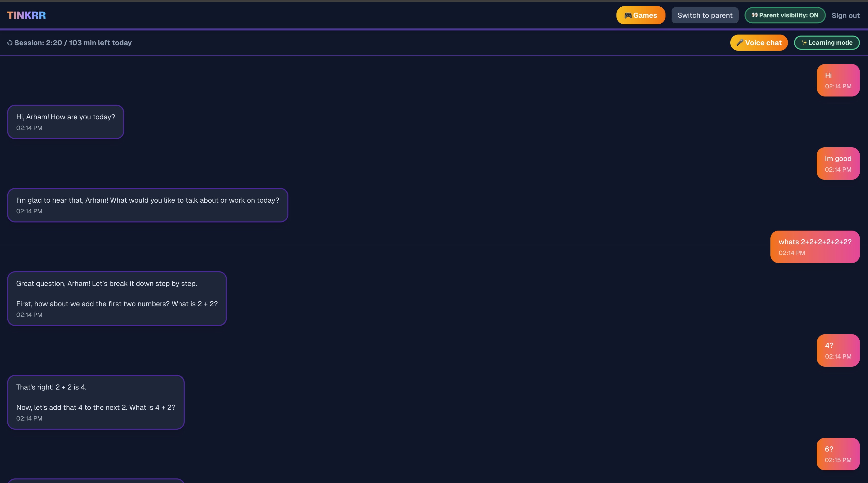Sign out of Tinkrr
Viewport: 868px width, 483px height.
coord(845,15)
